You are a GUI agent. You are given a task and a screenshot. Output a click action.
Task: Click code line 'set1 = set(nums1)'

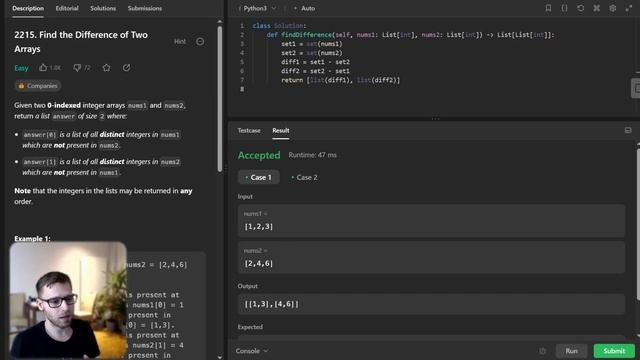point(312,44)
